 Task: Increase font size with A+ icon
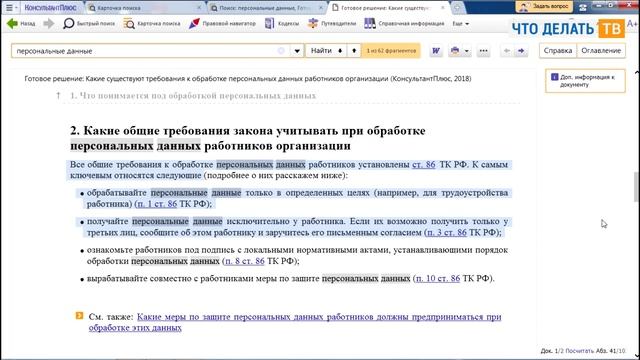632,24
